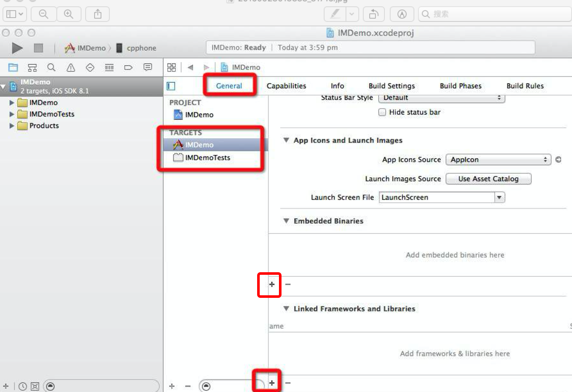Open the Find navigator magnifier
This screenshot has width=572, height=392.
(51, 67)
